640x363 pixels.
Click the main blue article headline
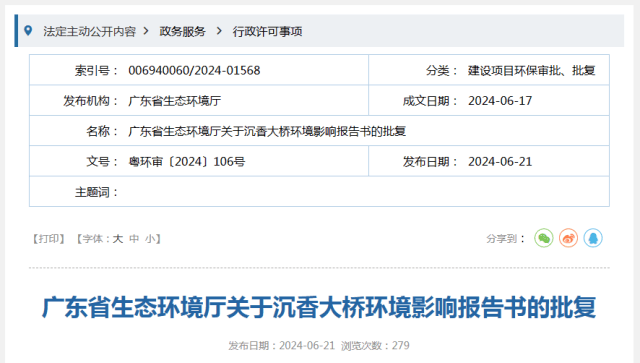tap(319, 307)
